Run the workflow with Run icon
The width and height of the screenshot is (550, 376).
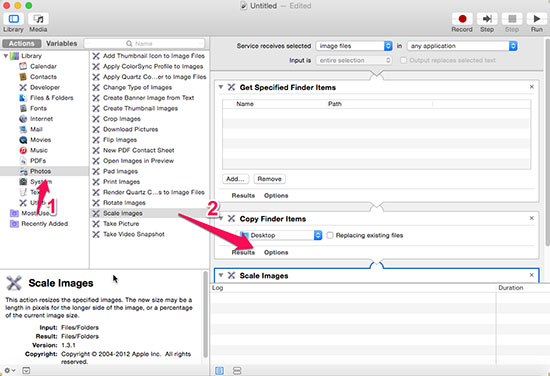tap(536, 19)
